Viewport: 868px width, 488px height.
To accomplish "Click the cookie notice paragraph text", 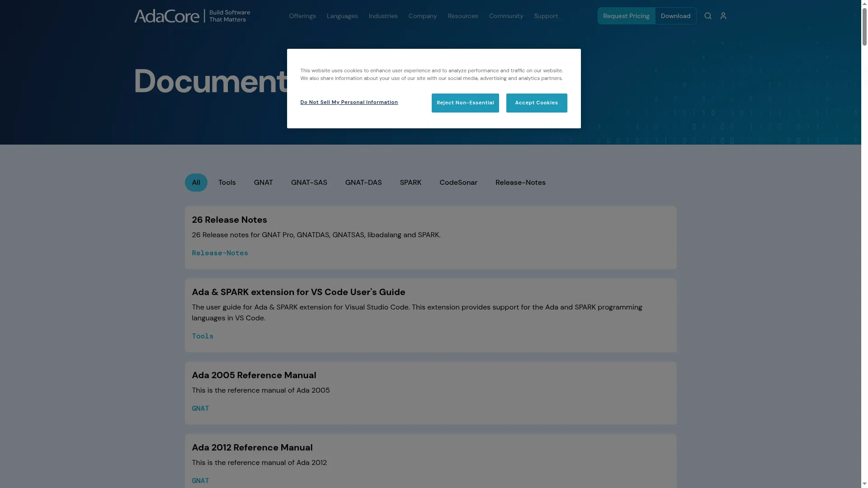I will (x=432, y=75).
